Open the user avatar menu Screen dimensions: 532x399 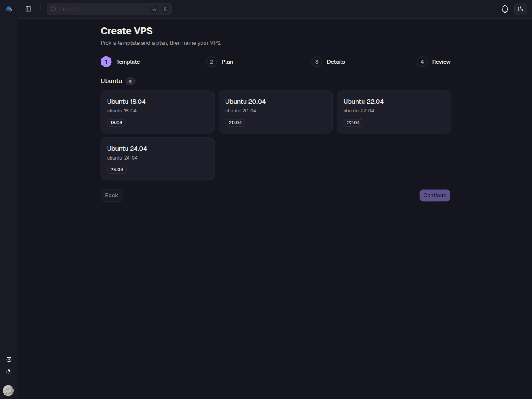(x=8, y=390)
